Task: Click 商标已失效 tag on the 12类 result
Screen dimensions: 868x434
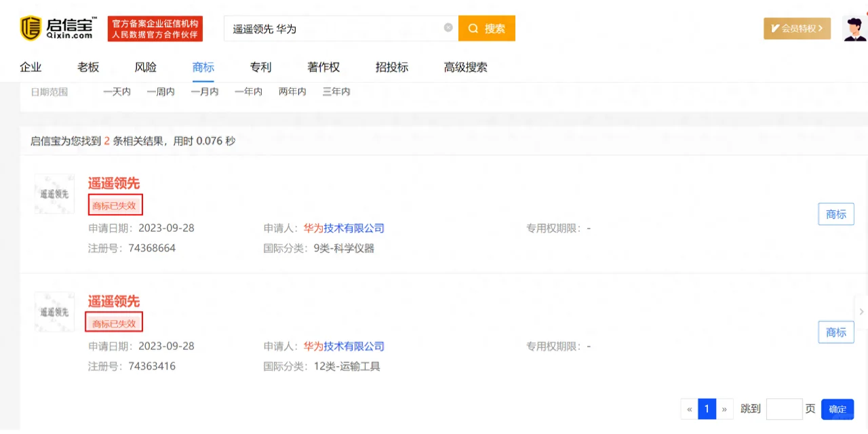Action: [x=114, y=323]
